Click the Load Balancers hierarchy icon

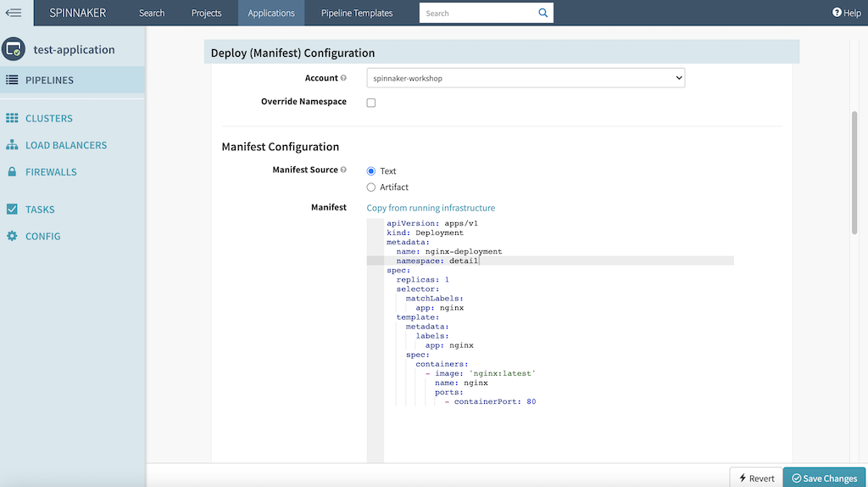pos(12,144)
